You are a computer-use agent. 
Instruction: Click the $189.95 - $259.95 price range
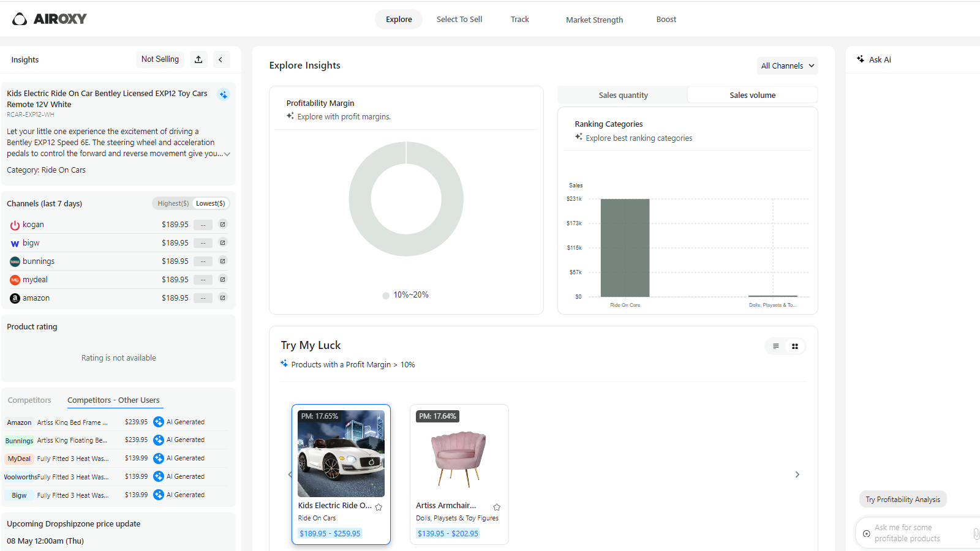tap(330, 534)
